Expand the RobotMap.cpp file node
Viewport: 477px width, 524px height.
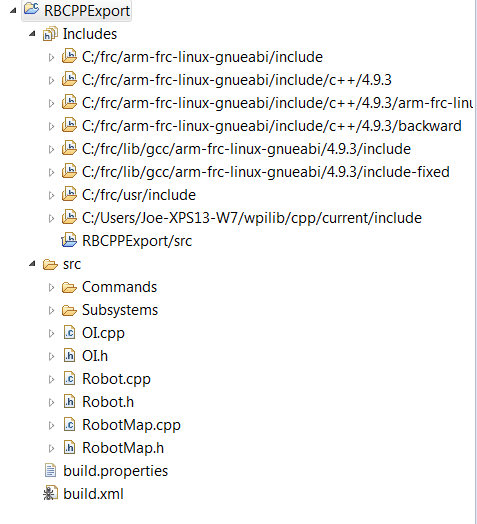click(x=51, y=425)
